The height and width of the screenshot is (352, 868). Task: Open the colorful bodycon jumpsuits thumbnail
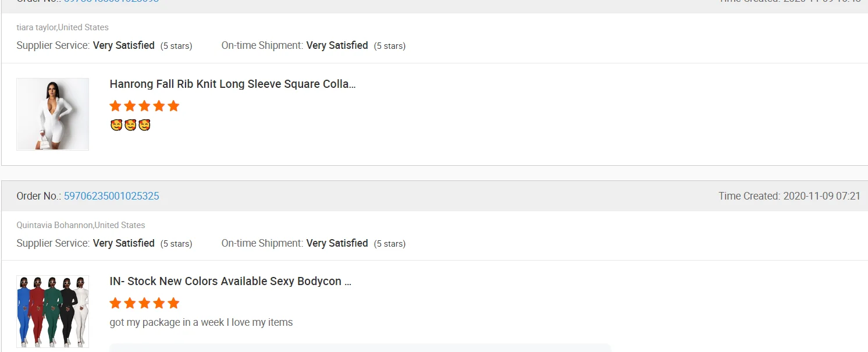52,311
